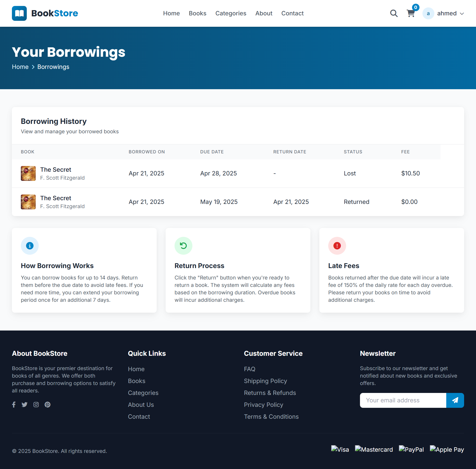Open Categories in the navigation bar
476x469 pixels.
click(231, 13)
